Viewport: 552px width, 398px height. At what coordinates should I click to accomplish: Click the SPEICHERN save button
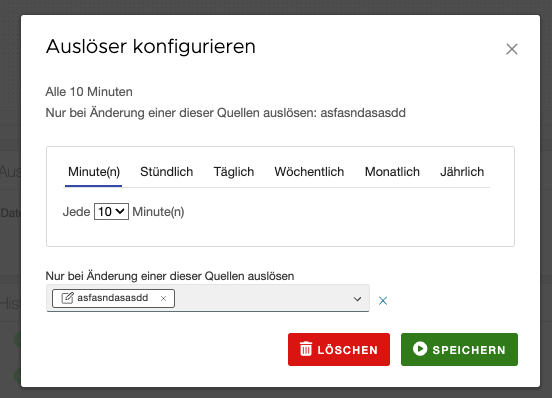pyautogui.click(x=459, y=349)
